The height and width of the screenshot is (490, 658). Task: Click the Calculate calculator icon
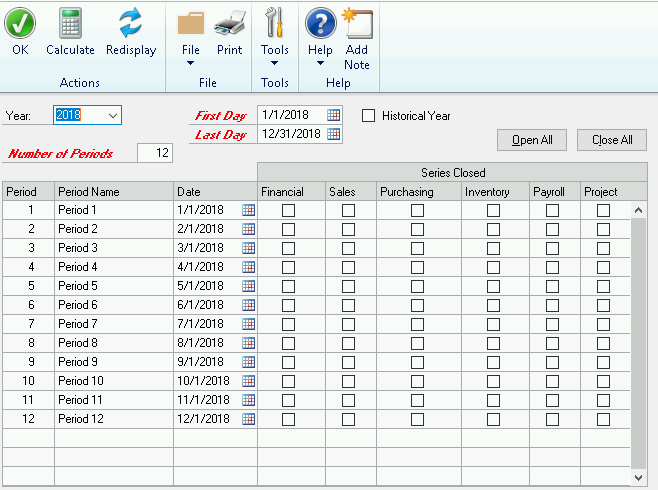[70, 24]
